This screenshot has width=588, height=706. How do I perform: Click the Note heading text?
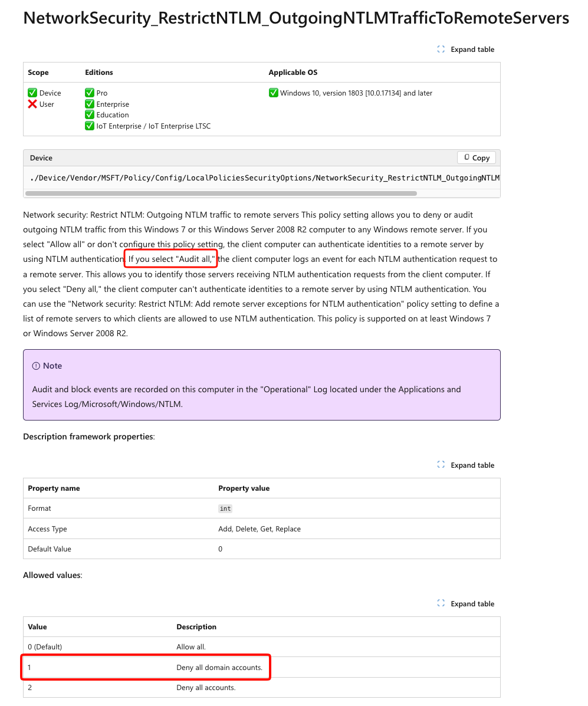coord(52,366)
